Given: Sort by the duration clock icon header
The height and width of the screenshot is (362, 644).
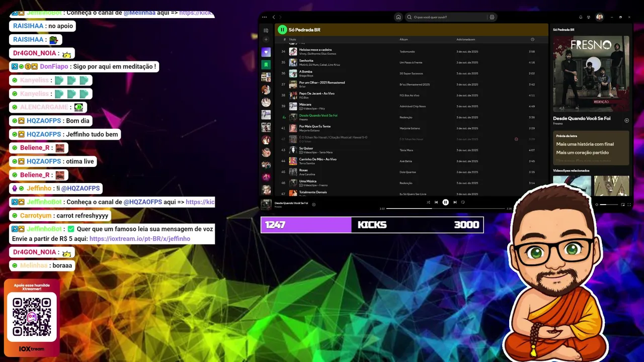Looking at the screenshot, I should 532,39.
